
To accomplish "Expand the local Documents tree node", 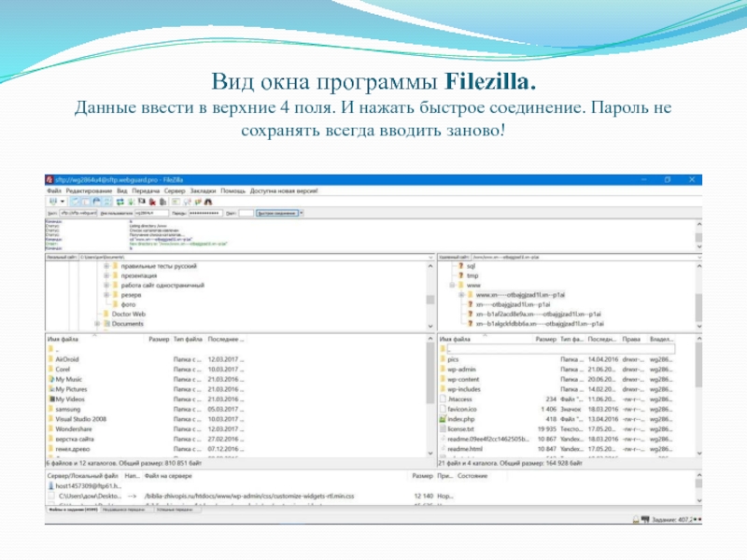I will point(97,324).
